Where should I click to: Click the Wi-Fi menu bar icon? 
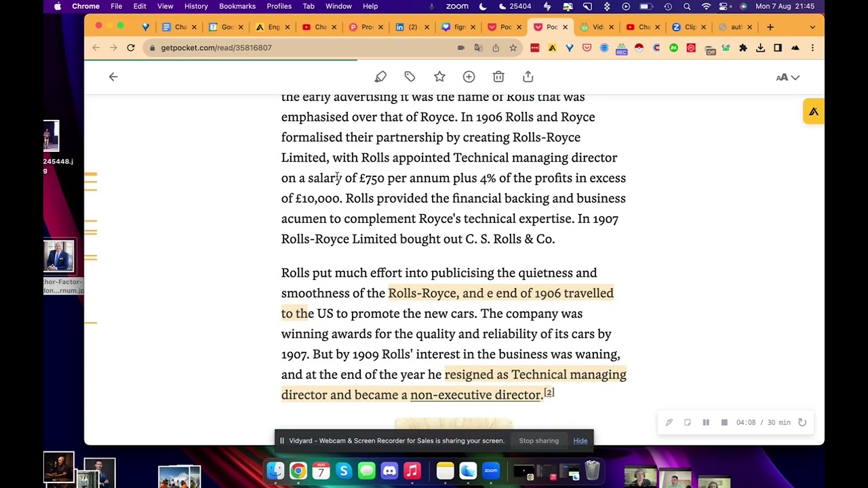click(x=706, y=6)
